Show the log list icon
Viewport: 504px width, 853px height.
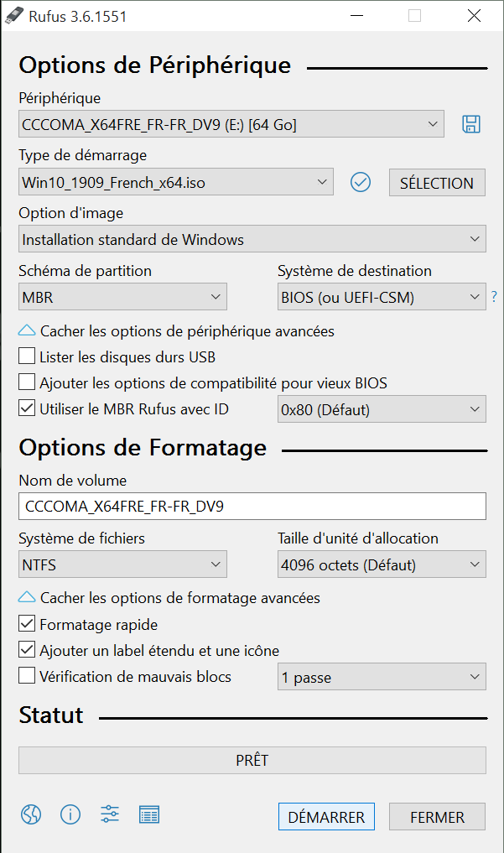point(149,814)
